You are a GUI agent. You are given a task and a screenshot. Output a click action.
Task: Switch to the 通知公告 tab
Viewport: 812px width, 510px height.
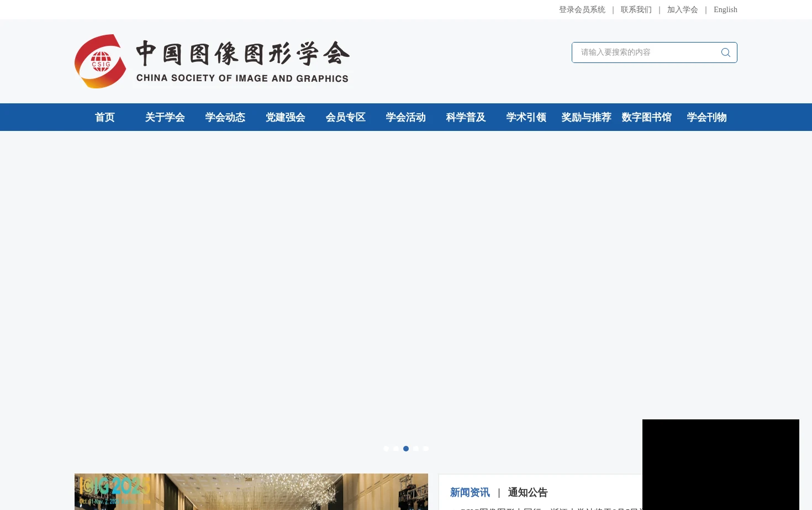[528, 492]
